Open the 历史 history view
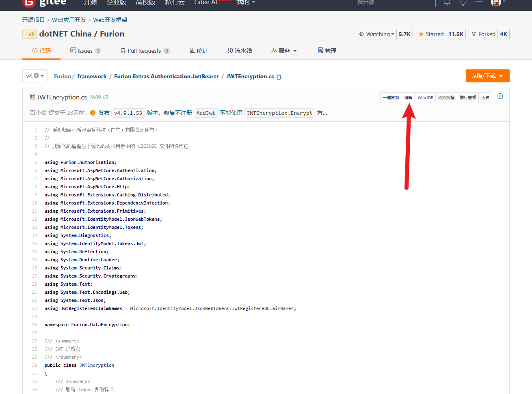 [485, 97]
